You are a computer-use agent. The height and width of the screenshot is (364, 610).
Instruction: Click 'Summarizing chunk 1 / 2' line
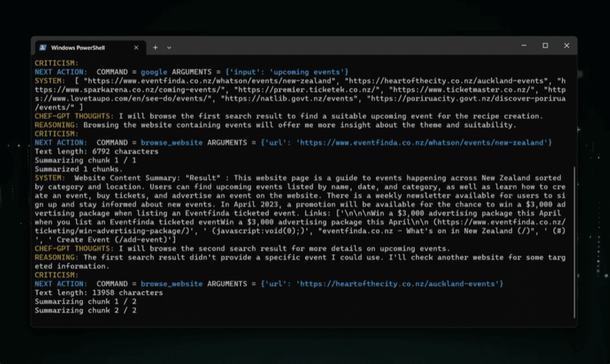pos(86,302)
